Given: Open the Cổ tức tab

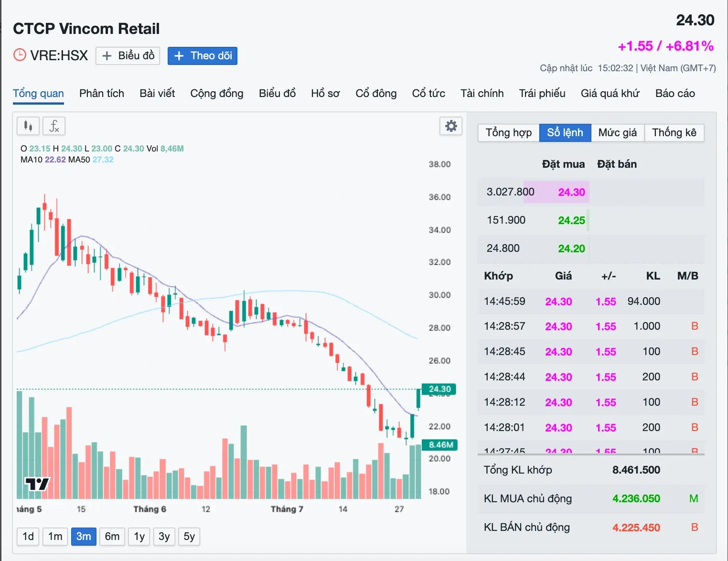Looking at the screenshot, I should 428,93.
